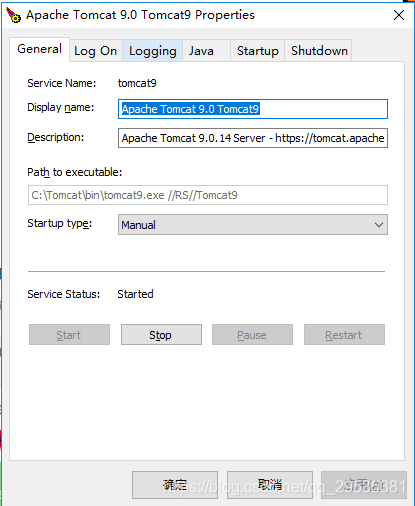The width and height of the screenshot is (415, 506).
Task: Click the Description text field
Action: click(253, 138)
